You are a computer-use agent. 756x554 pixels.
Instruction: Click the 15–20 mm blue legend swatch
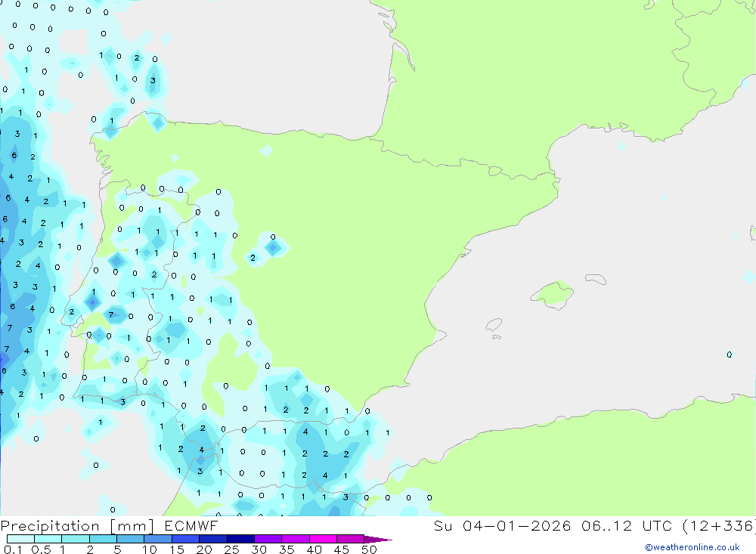pyautogui.click(x=186, y=539)
